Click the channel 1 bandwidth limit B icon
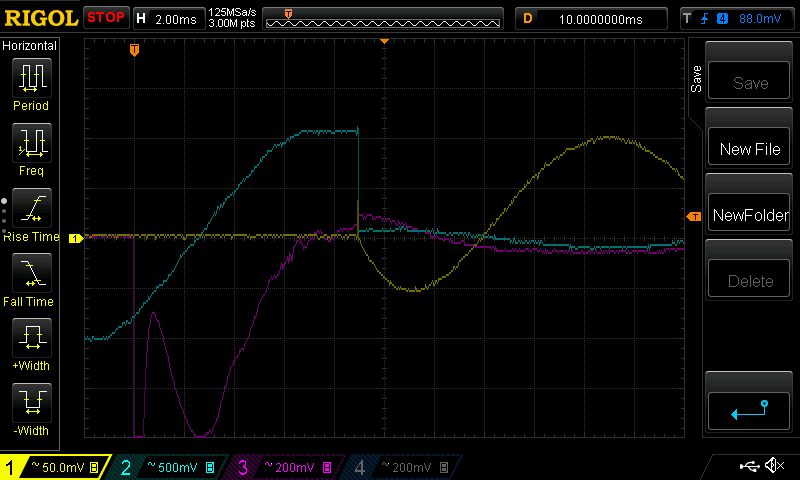800x480 pixels. tap(94, 467)
